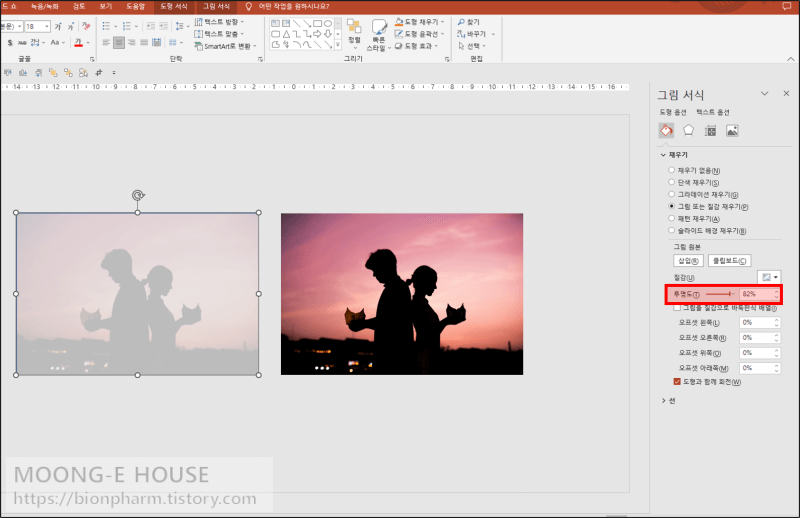Open the Picture icon tab in format pane

[x=732, y=131]
